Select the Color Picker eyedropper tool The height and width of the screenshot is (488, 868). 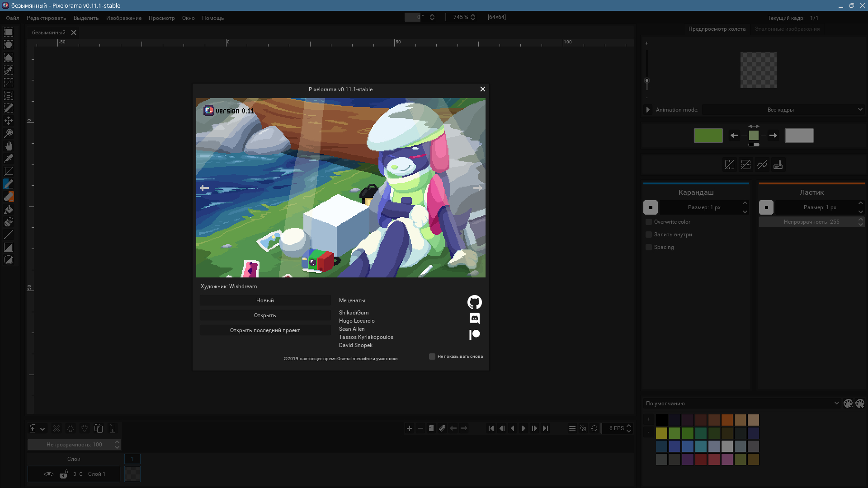pos(9,159)
